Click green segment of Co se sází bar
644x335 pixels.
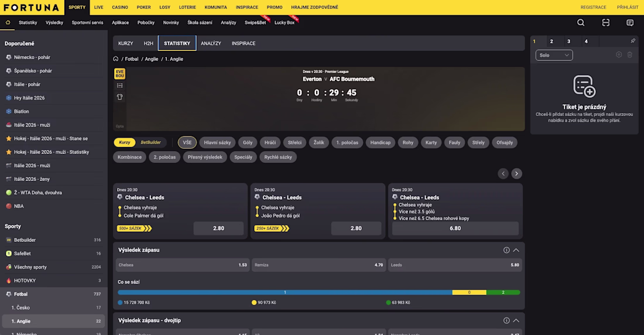coord(503,293)
